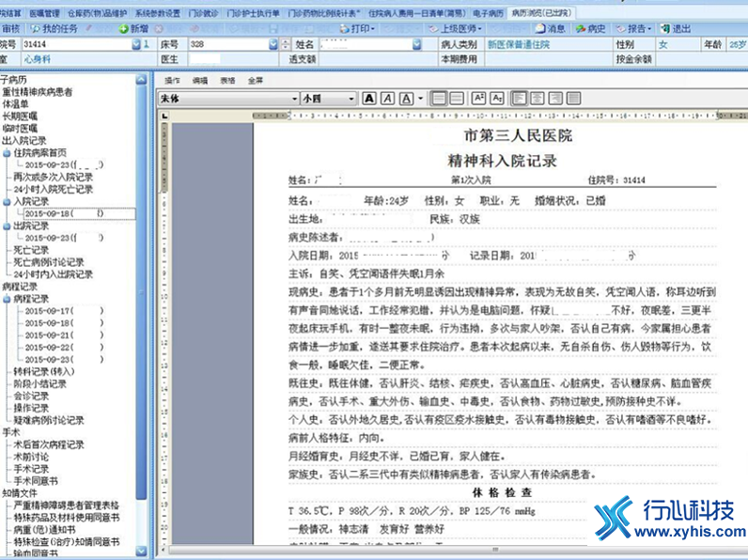
Task: Click the horizontal ruler left margin marker
Action: tap(289, 116)
